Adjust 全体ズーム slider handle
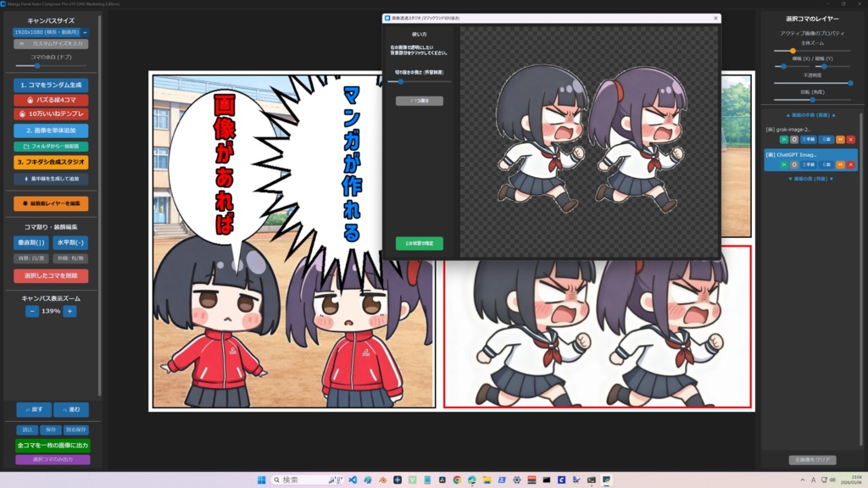The height and width of the screenshot is (488, 868). pos(793,51)
